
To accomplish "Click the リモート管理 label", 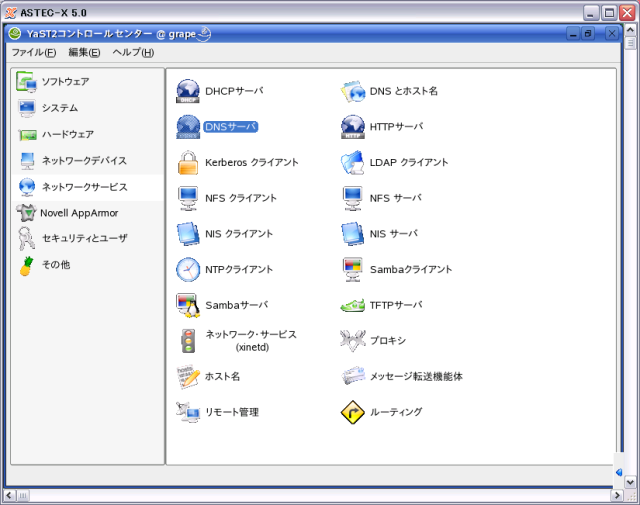I will pyautogui.click(x=232, y=412).
